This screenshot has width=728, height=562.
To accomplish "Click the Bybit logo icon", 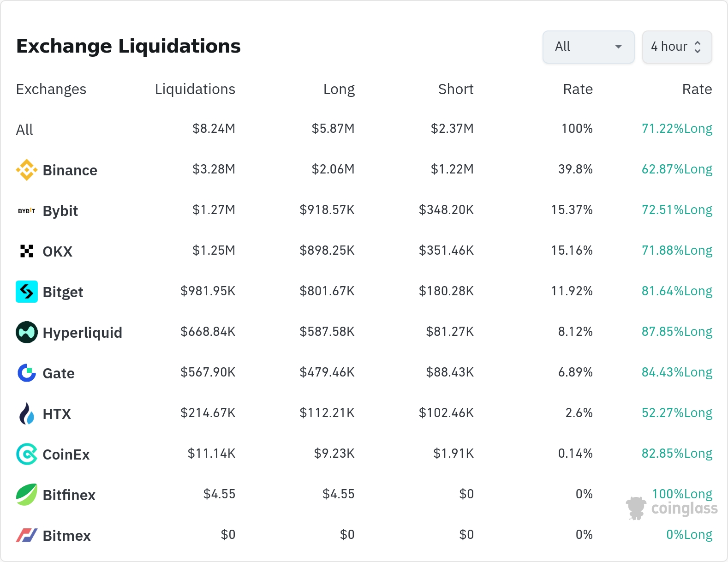I will [x=27, y=211].
